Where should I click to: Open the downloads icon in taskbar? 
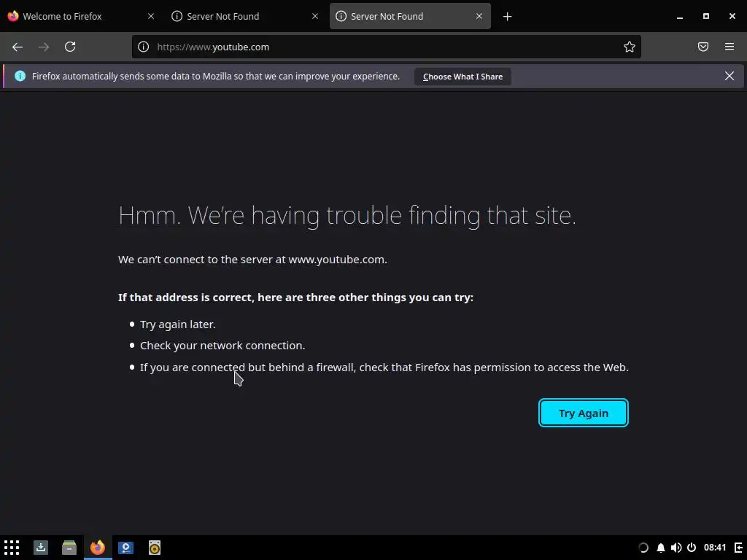coord(41,548)
